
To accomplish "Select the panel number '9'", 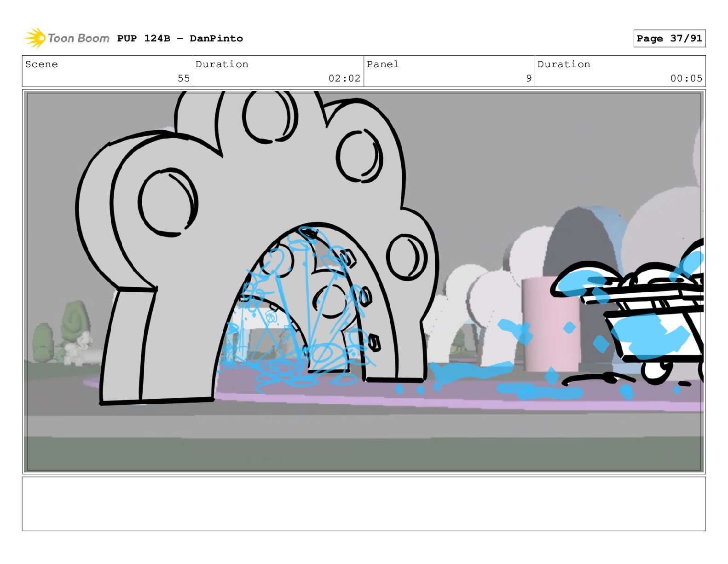I will (x=529, y=79).
